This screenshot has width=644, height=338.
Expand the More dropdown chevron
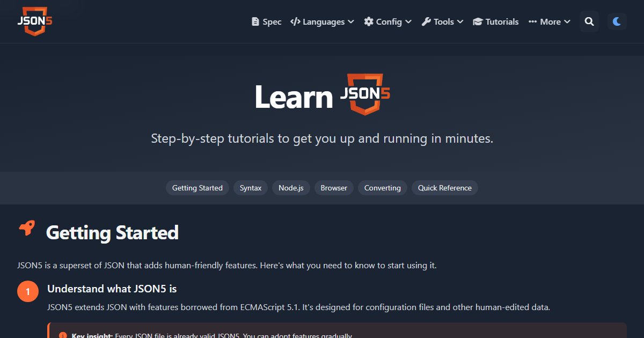(567, 22)
